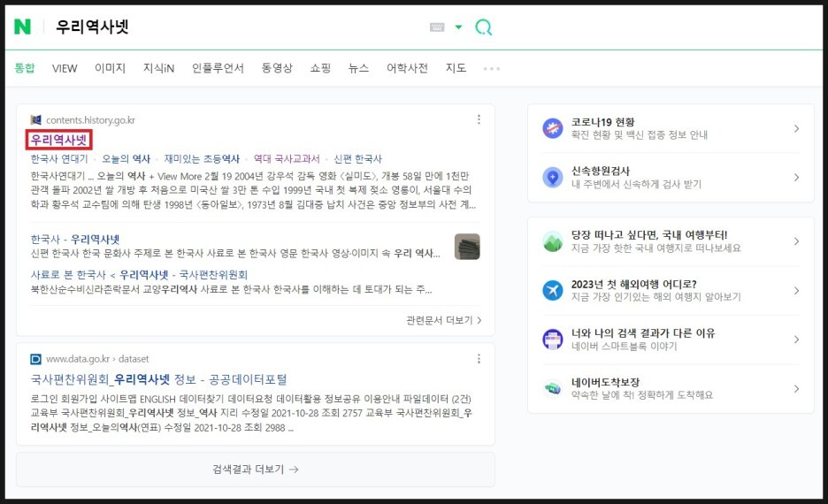
Task: Open options menu for history.go.kr result
Action: [479, 119]
